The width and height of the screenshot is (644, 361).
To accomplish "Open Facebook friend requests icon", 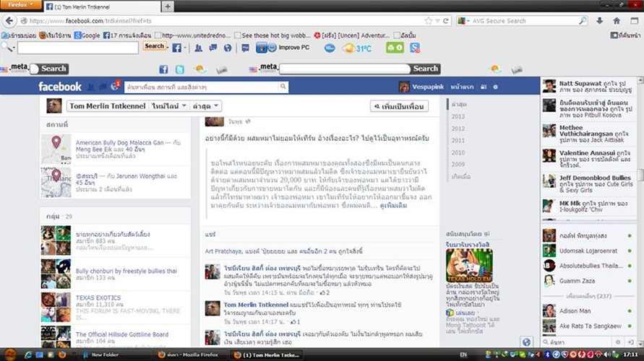I will pos(91,87).
